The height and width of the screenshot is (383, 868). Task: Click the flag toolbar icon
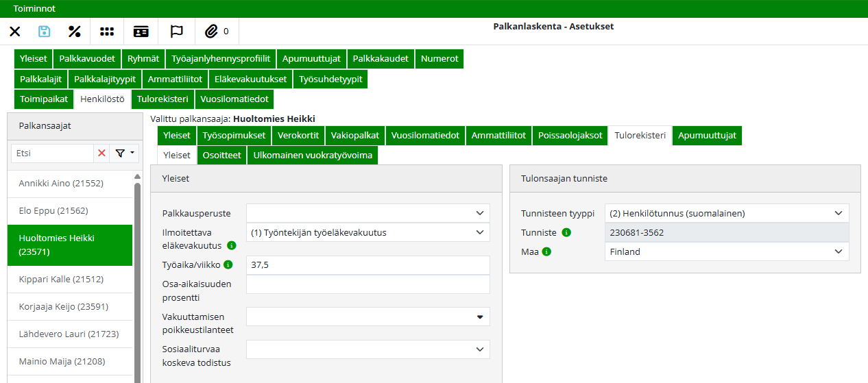coord(177,32)
